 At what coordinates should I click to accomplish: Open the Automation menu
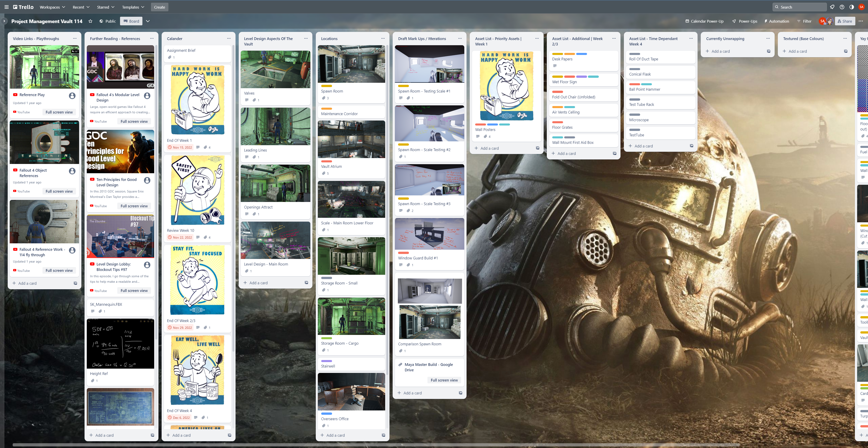(x=776, y=21)
